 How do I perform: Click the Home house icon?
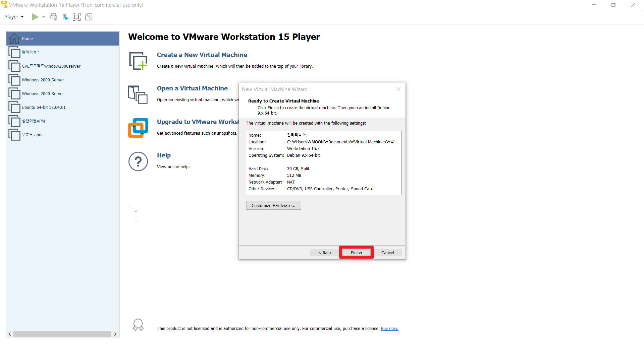pos(14,39)
